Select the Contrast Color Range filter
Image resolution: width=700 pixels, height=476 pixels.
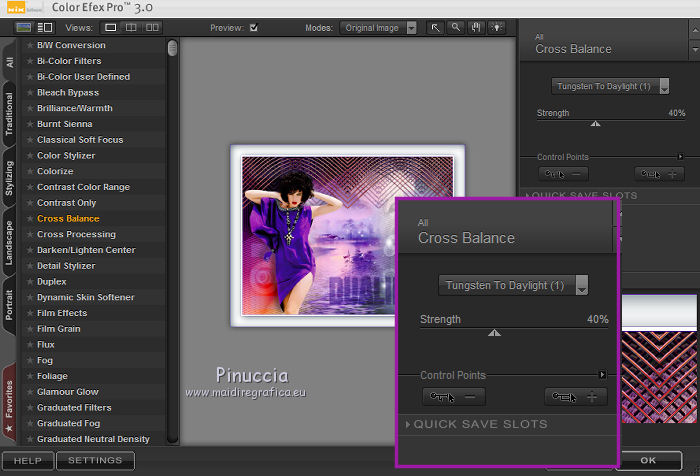pos(83,187)
